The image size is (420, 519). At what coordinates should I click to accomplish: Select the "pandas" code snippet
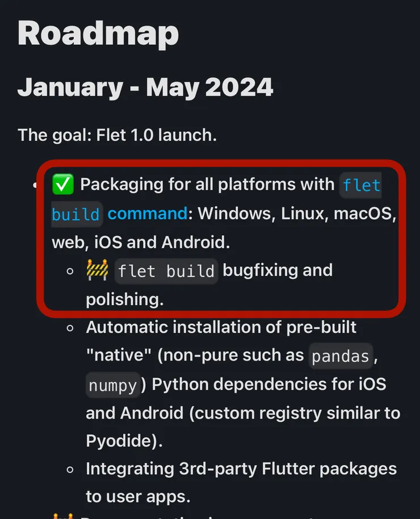pyautogui.click(x=341, y=357)
